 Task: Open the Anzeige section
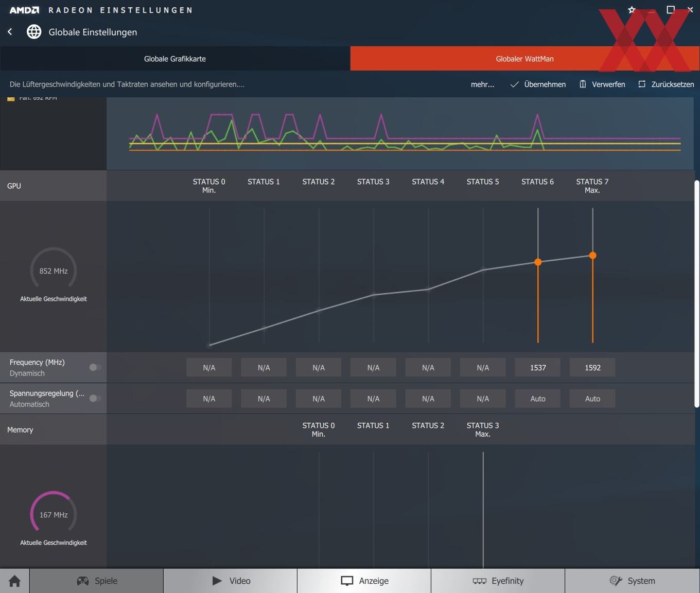(x=364, y=581)
